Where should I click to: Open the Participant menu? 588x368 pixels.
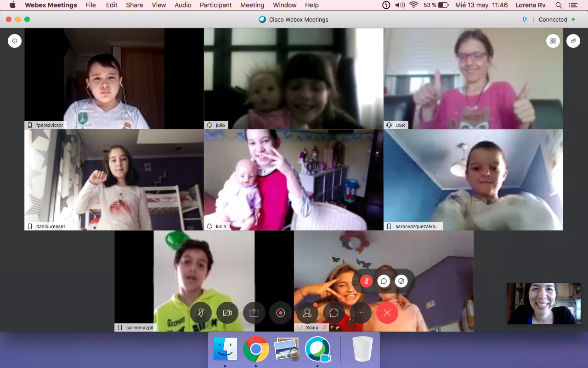[x=215, y=5]
